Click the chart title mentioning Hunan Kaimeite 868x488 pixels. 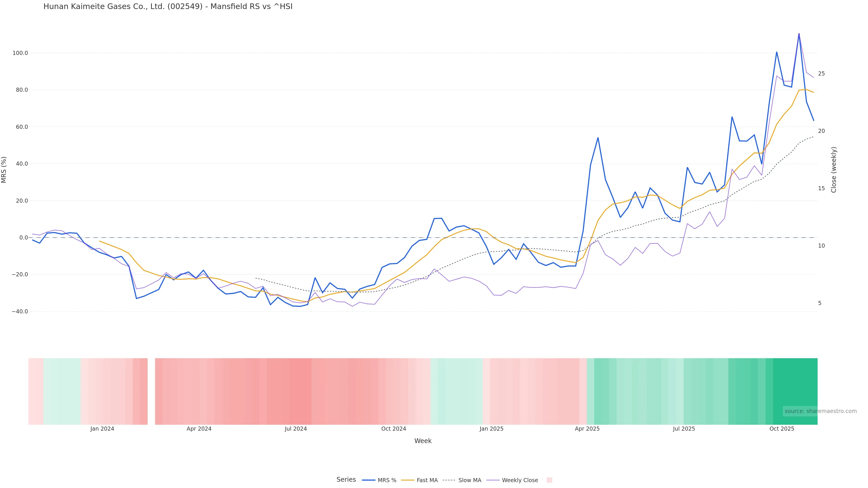168,6
